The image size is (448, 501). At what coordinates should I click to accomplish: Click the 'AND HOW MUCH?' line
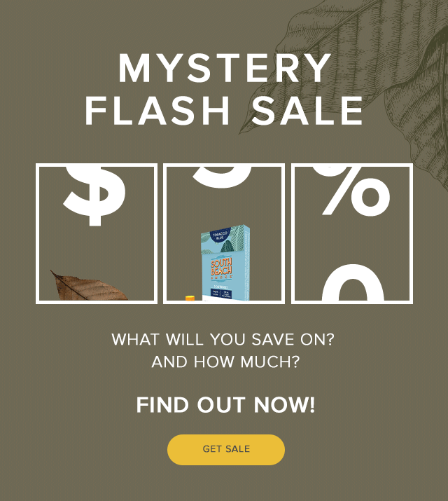pyautogui.click(x=225, y=362)
